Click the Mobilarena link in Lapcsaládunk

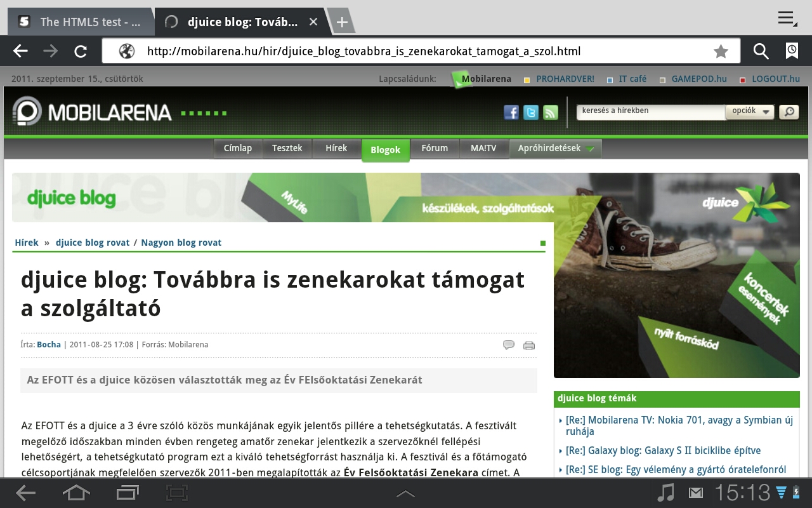(x=486, y=79)
